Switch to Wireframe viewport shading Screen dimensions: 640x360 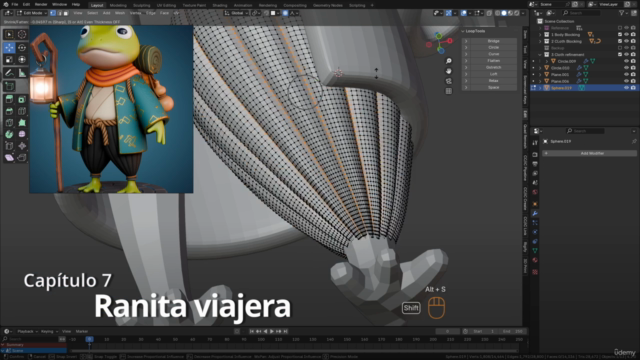[x=498, y=13]
